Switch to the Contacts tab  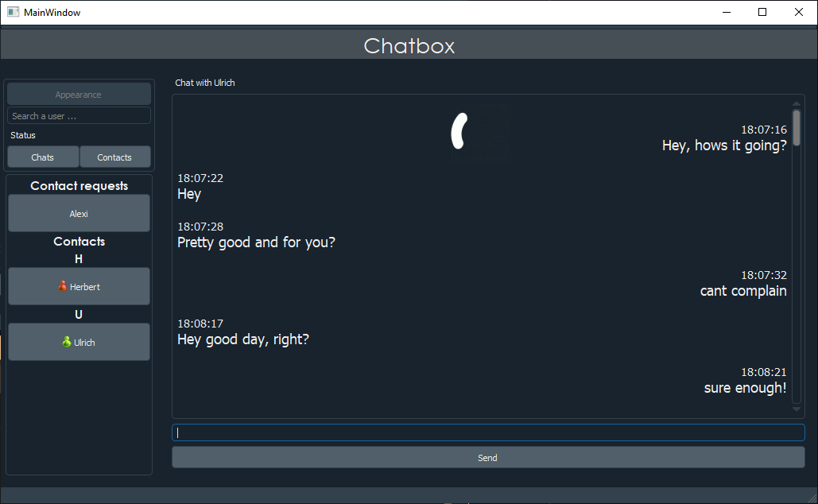pos(114,157)
